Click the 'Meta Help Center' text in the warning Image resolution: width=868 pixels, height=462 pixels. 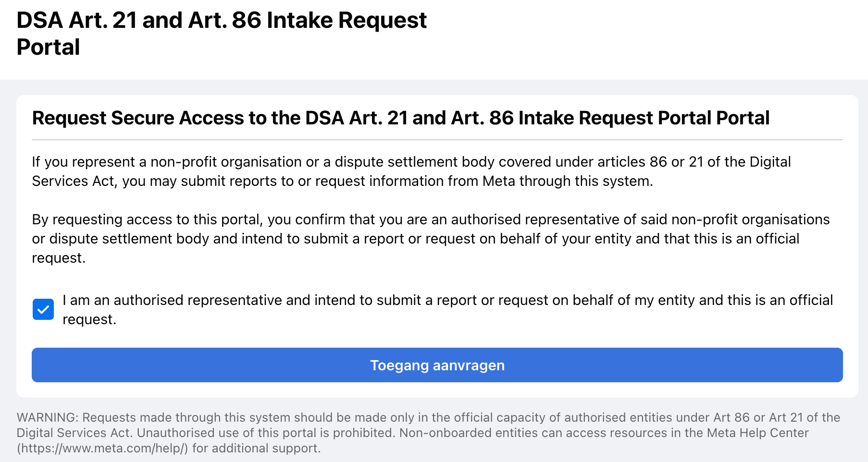click(x=757, y=433)
